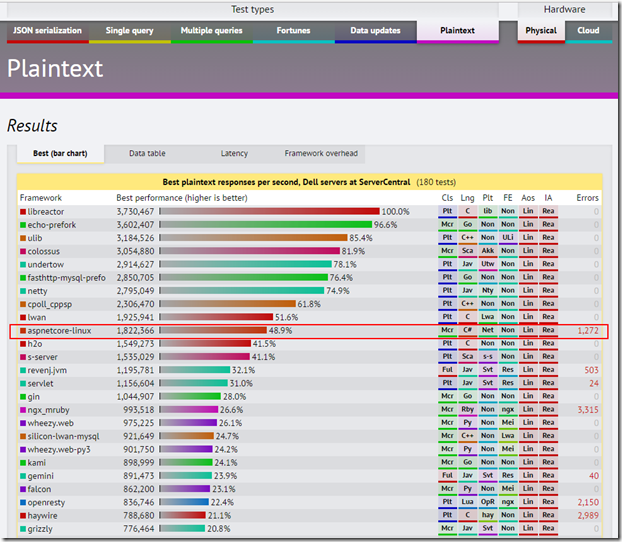Click the 1,272 errors value for aspnetcore-linux
Viewport: 622px width, 542px height.
coord(588,331)
